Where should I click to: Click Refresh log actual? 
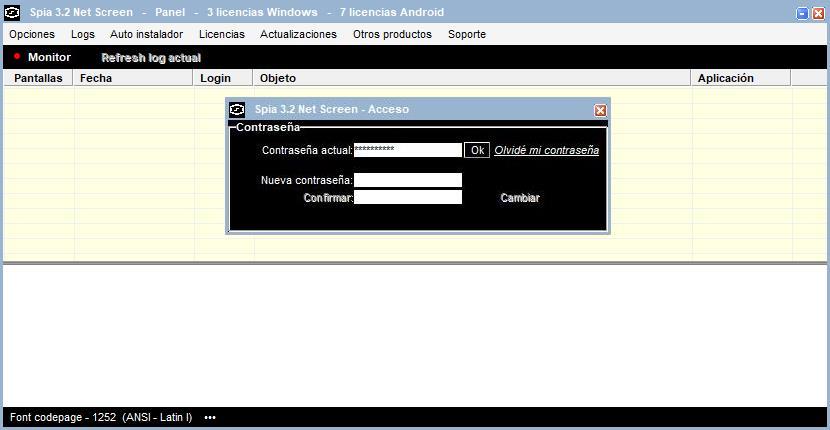click(151, 58)
